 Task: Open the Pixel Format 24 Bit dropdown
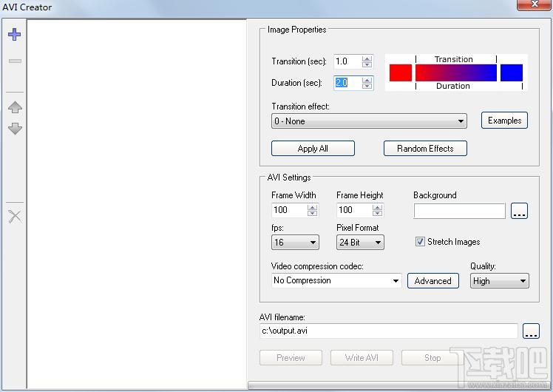360,243
